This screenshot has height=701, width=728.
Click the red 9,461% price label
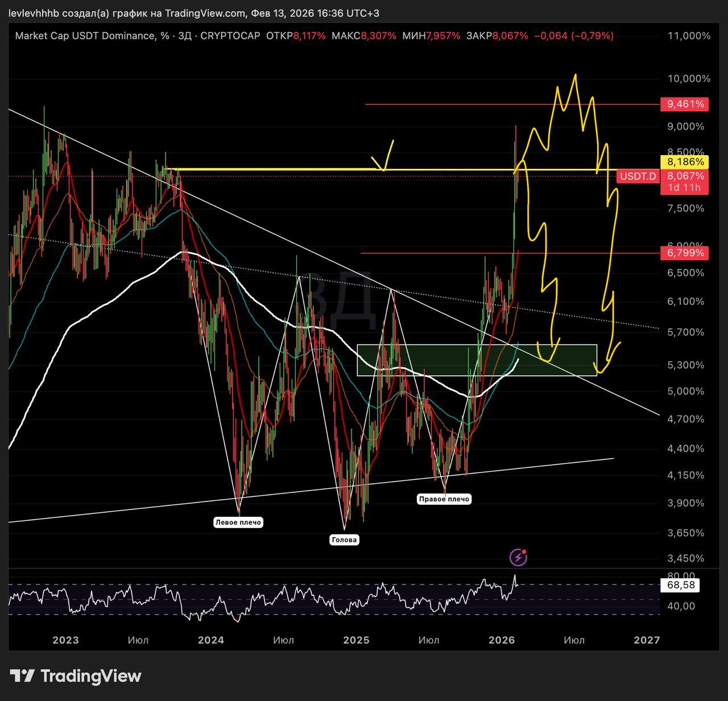click(x=684, y=104)
